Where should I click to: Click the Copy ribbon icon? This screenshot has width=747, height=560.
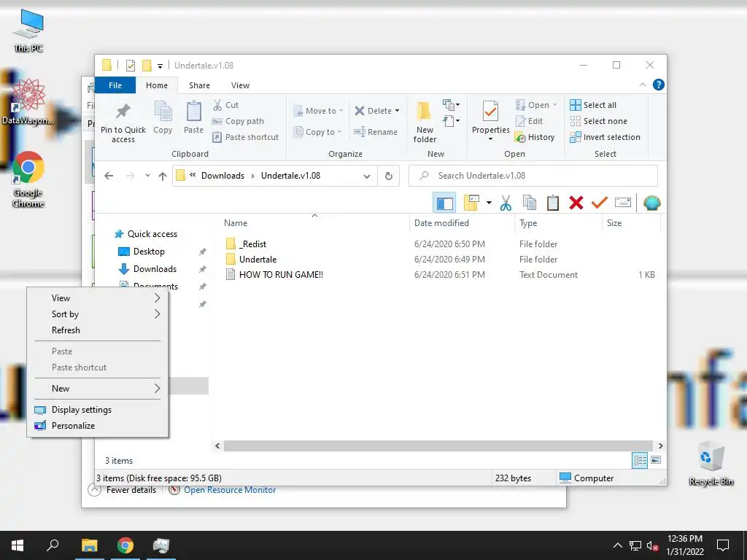163,111
